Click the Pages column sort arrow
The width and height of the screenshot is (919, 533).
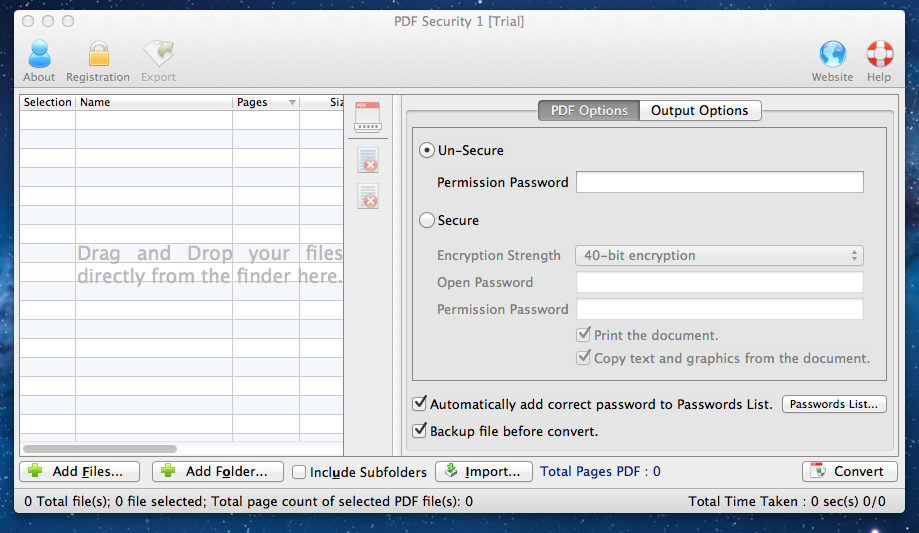pos(292,103)
